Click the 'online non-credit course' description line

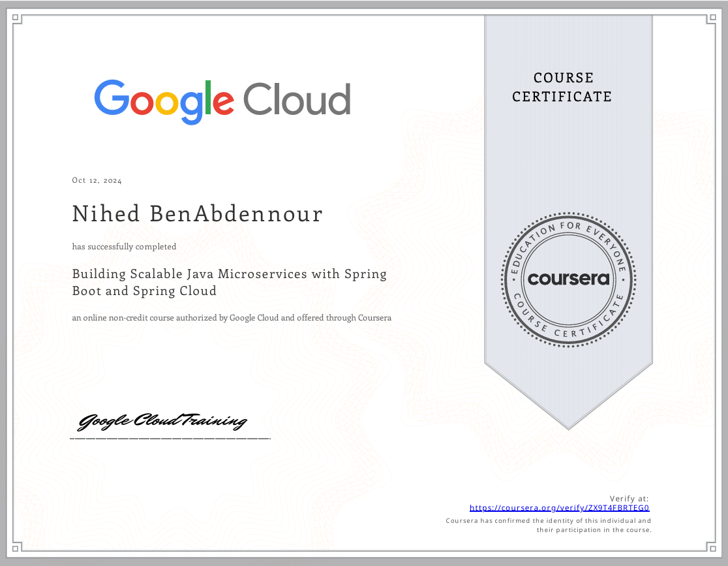(232, 318)
